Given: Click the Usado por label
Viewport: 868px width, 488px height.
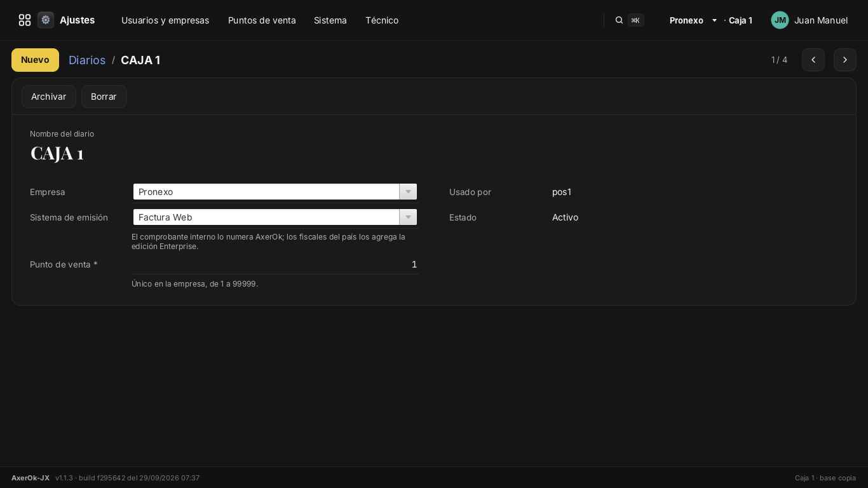Looking at the screenshot, I should (x=470, y=192).
